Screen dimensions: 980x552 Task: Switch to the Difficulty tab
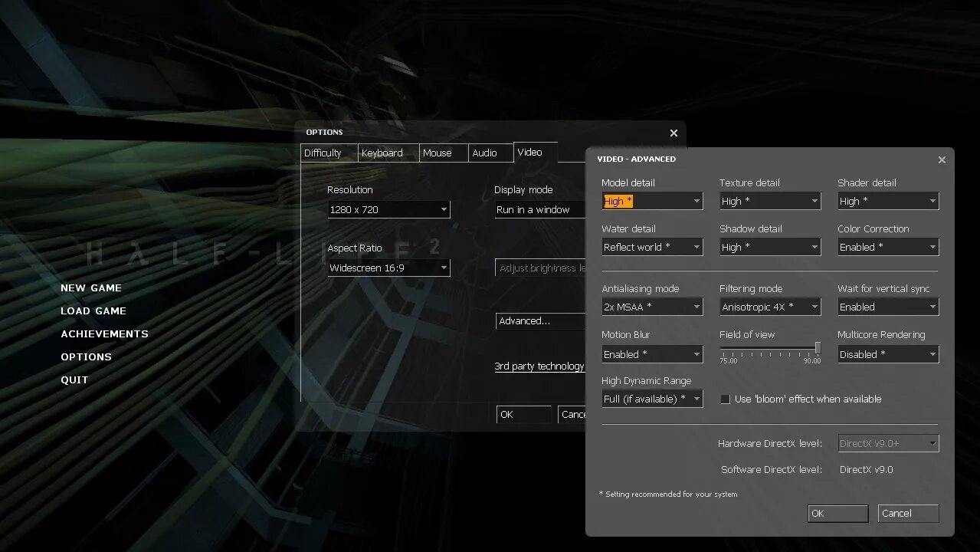click(x=328, y=153)
